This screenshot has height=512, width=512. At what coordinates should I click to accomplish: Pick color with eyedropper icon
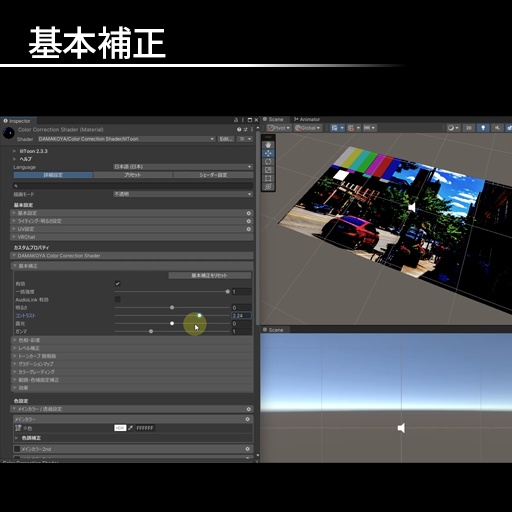tap(131, 428)
